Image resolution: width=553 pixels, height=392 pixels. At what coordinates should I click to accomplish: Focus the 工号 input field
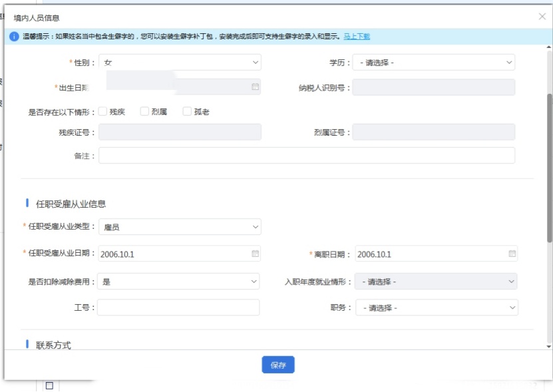178,307
